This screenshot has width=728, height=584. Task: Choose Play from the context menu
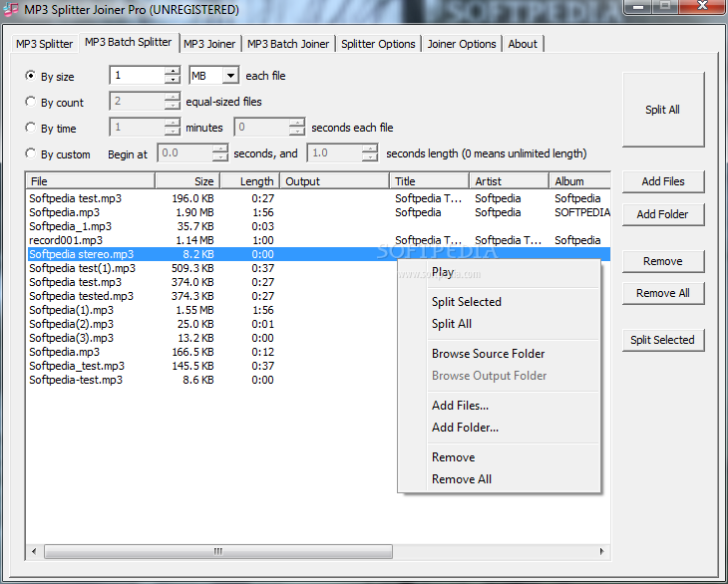[x=499, y=272]
